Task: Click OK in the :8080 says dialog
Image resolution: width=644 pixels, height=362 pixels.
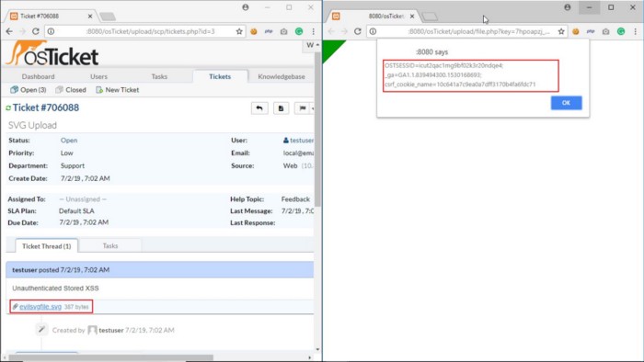Action: point(566,103)
